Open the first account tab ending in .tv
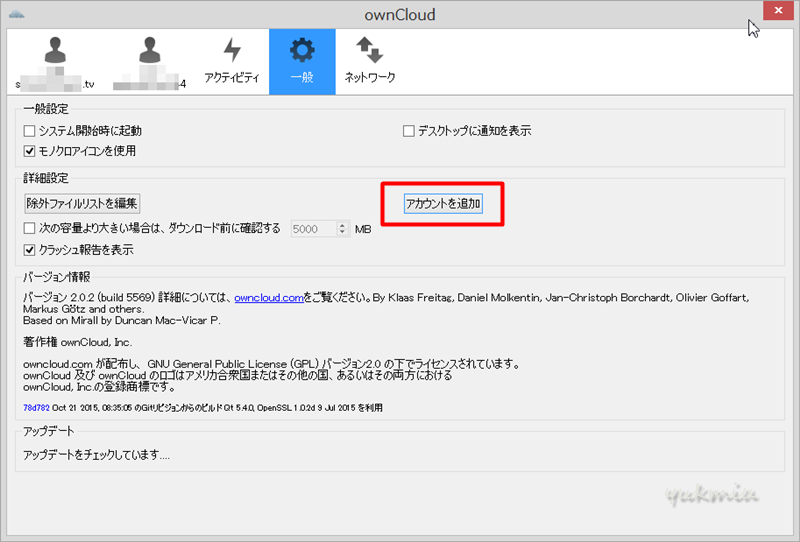The height and width of the screenshot is (542, 800). (x=55, y=62)
